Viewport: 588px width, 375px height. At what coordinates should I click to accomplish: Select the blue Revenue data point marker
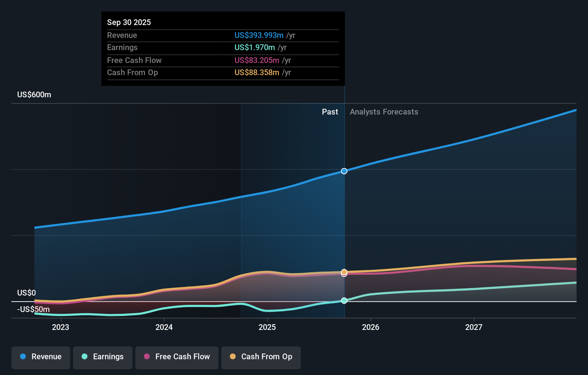[344, 171]
